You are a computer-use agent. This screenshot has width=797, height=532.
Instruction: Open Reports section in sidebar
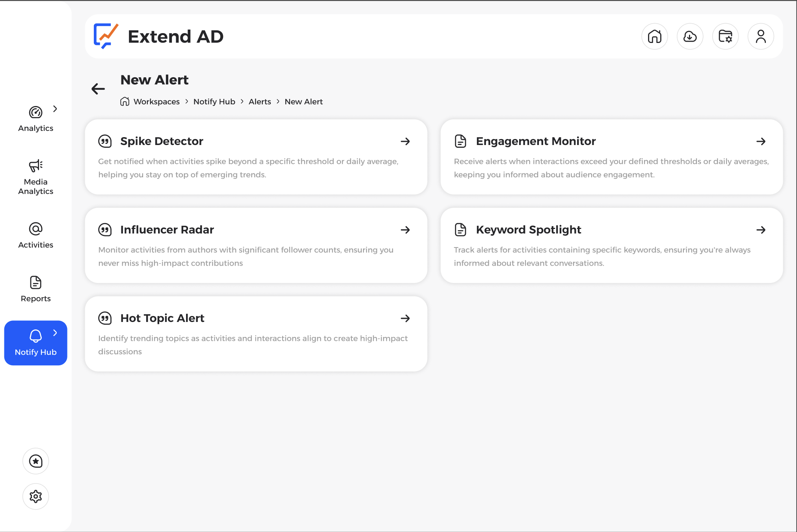pyautogui.click(x=35, y=289)
